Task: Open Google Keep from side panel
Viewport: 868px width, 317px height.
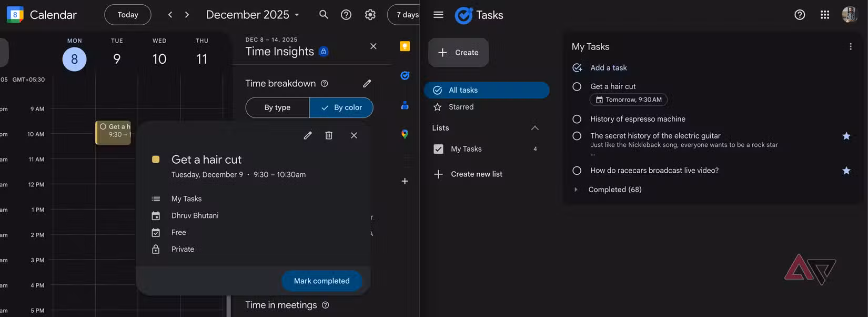Action: 405,46
